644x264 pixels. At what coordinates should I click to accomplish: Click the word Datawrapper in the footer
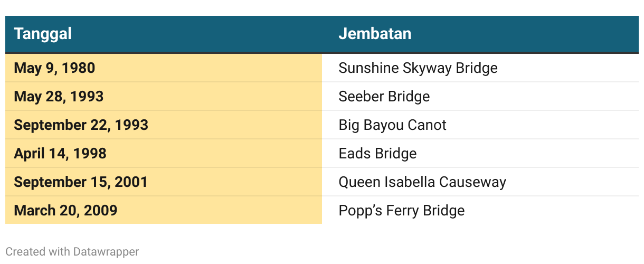[106, 252]
